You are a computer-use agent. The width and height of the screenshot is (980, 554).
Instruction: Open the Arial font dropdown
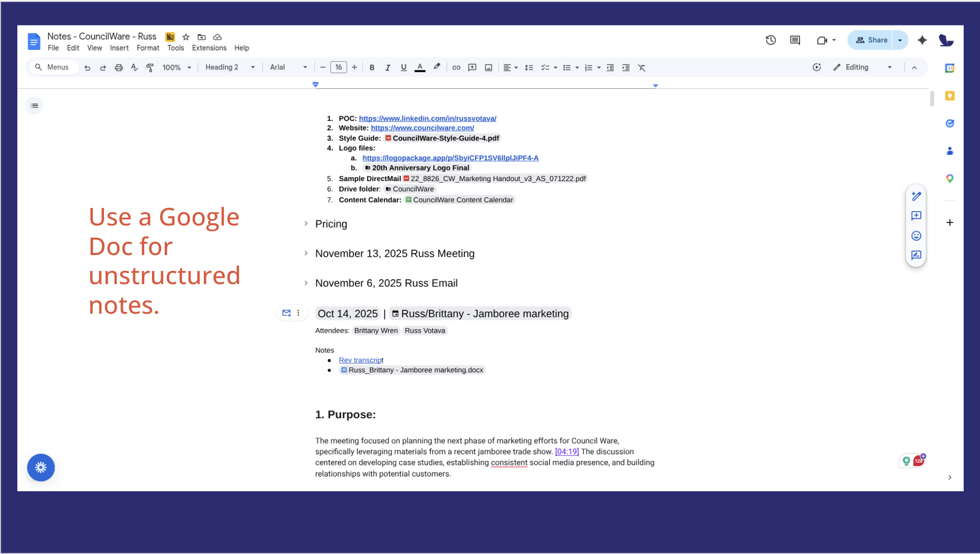tap(288, 67)
